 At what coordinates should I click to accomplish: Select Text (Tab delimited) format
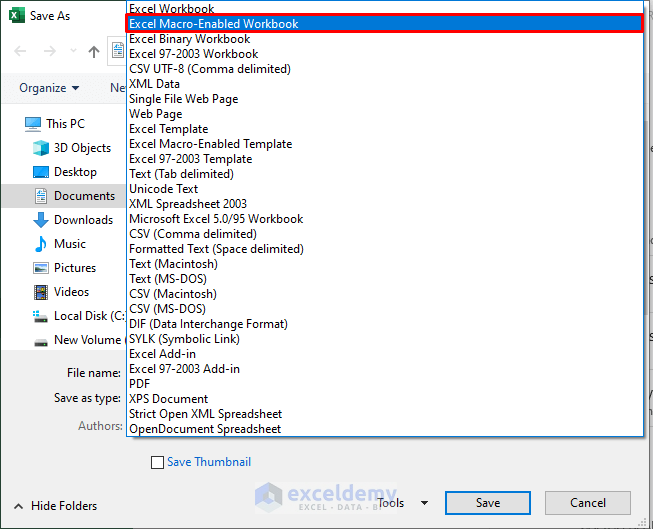coord(385,174)
